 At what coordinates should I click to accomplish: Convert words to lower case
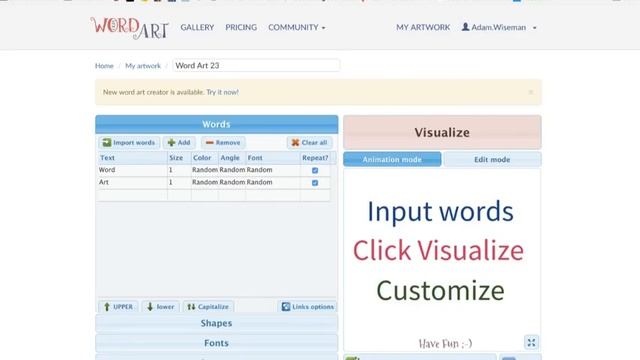[160, 307]
